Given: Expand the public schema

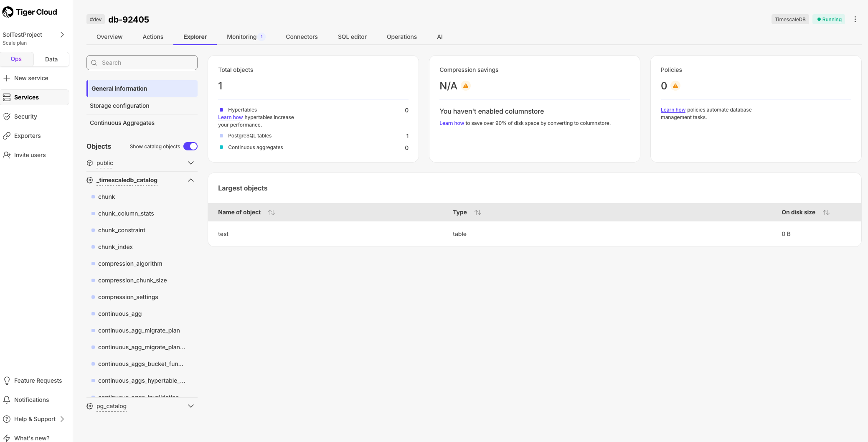Looking at the screenshot, I should [x=191, y=163].
